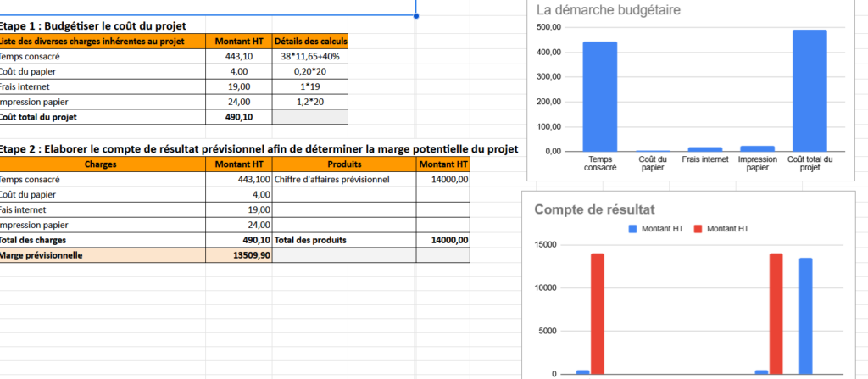
Task: Click the orange "Charges" header cell
Action: click(x=103, y=164)
